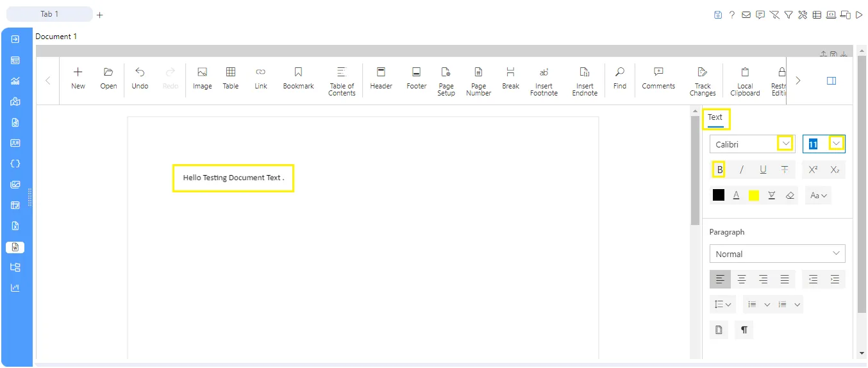Insert a Page Number
Screen dimensions: 868x368
[x=478, y=80]
